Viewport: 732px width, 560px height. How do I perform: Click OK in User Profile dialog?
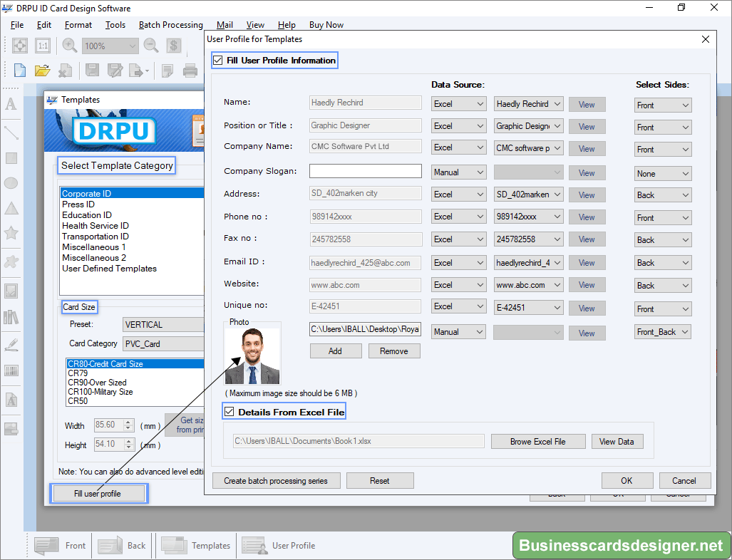click(x=627, y=481)
